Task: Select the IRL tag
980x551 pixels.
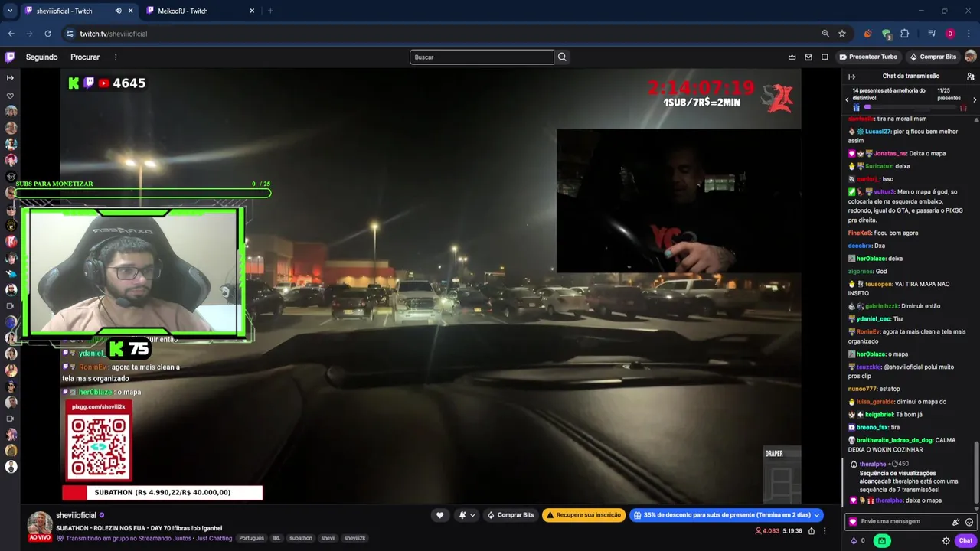Action: click(276, 538)
